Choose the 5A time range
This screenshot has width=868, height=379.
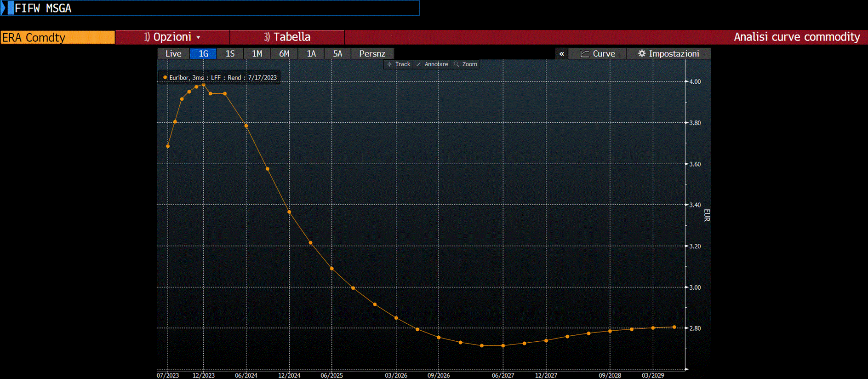pos(337,54)
